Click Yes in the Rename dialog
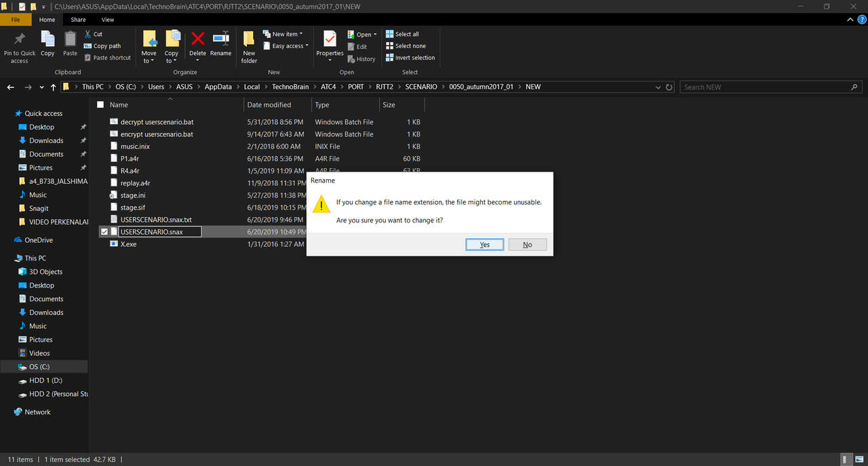The height and width of the screenshot is (466, 868). [x=485, y=244]
